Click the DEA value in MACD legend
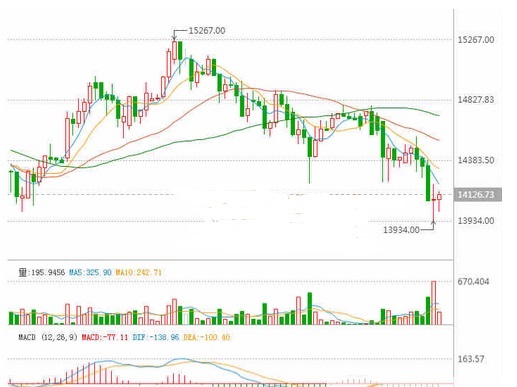 (x=207, y=337)
